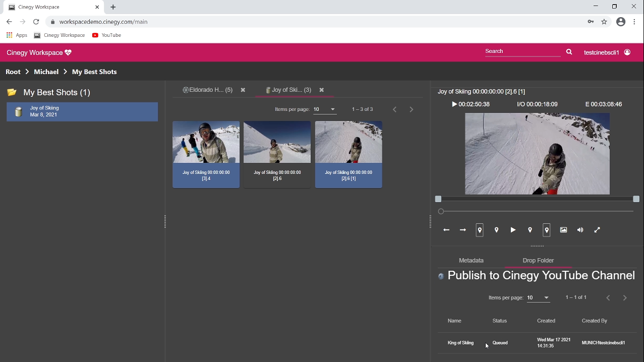
Task: Go to next page of clip grid
Action: pyautogui.click(x=412, y=109)
